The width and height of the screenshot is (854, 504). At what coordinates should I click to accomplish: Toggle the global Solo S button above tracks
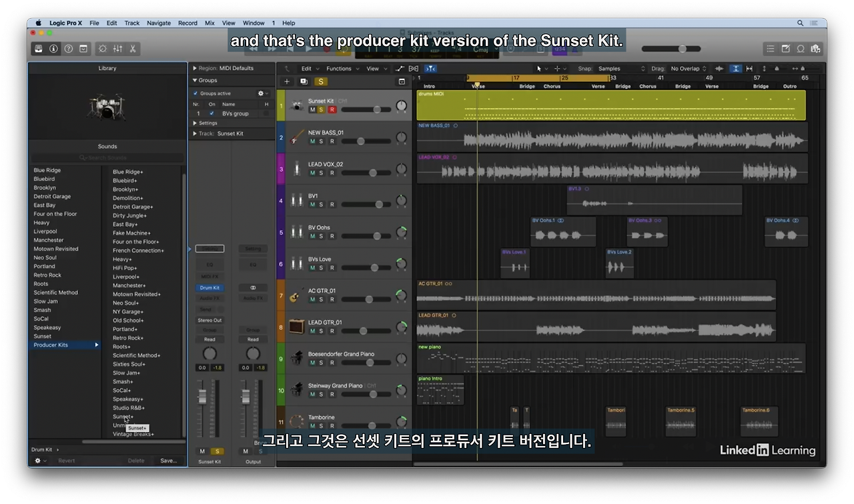click(321, 81)
